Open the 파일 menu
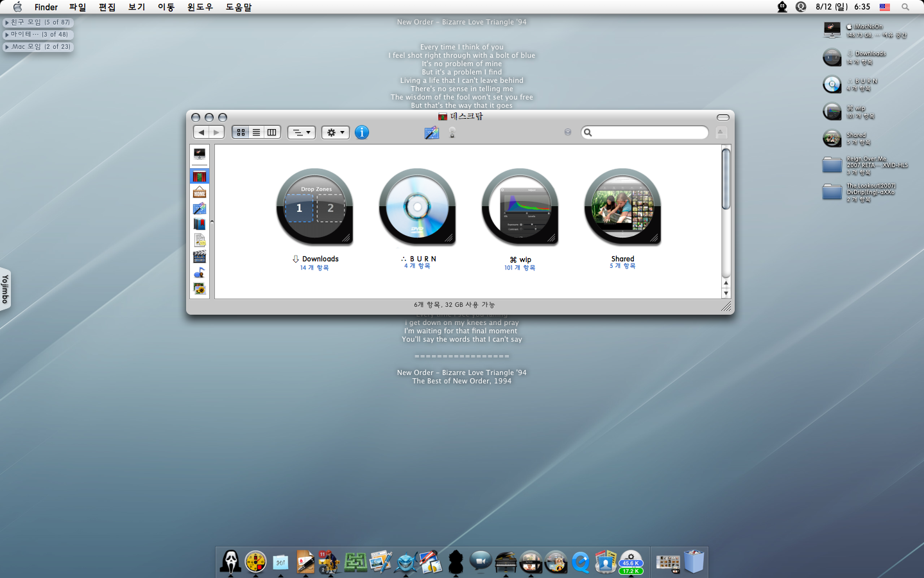 (78, 7)
